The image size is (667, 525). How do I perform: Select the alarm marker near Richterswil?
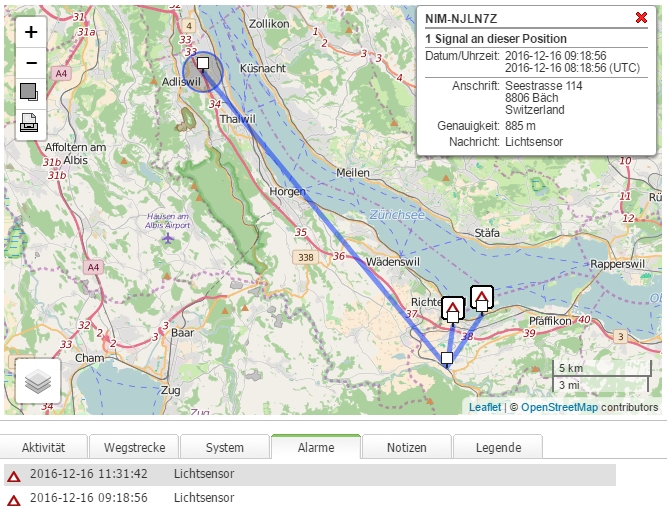(x=453, y=307)
